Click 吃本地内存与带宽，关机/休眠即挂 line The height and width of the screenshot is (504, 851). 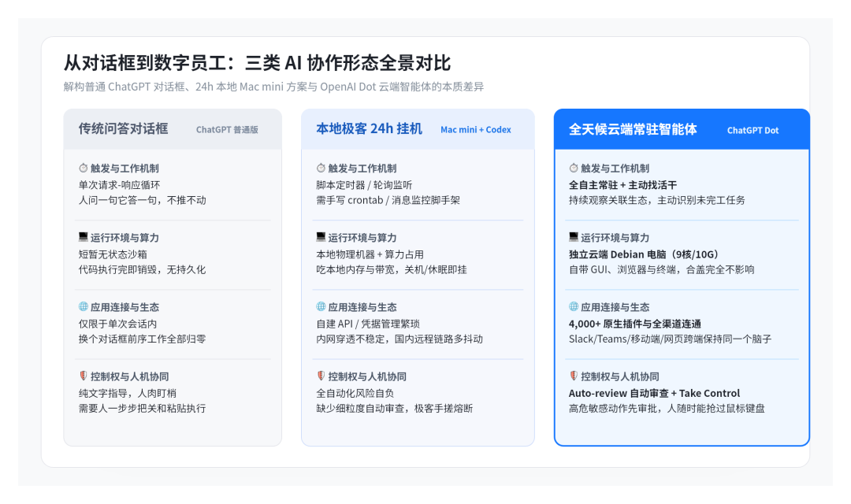[392, 269]
